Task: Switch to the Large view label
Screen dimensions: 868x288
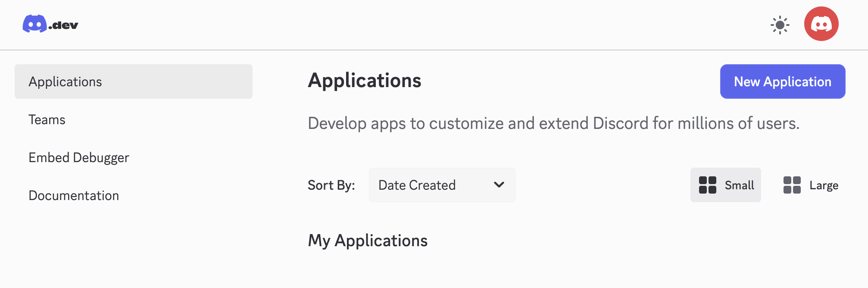Action: point(824,185)
